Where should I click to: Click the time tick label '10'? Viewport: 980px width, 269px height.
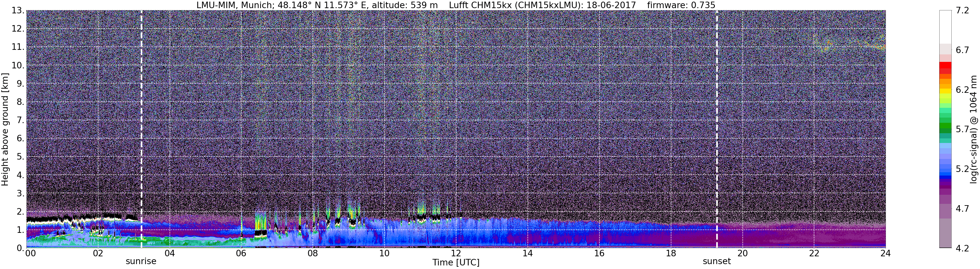click(384, 253)
